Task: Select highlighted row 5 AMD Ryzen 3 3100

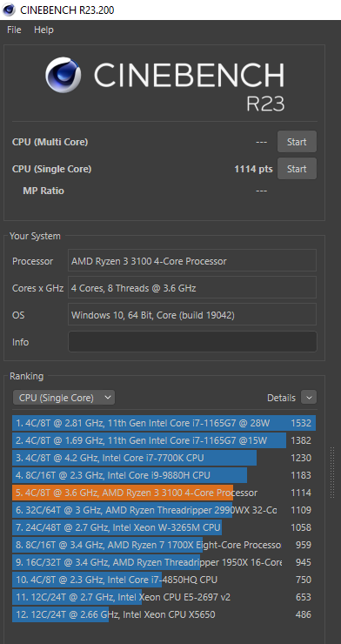Action: point(164,493)
